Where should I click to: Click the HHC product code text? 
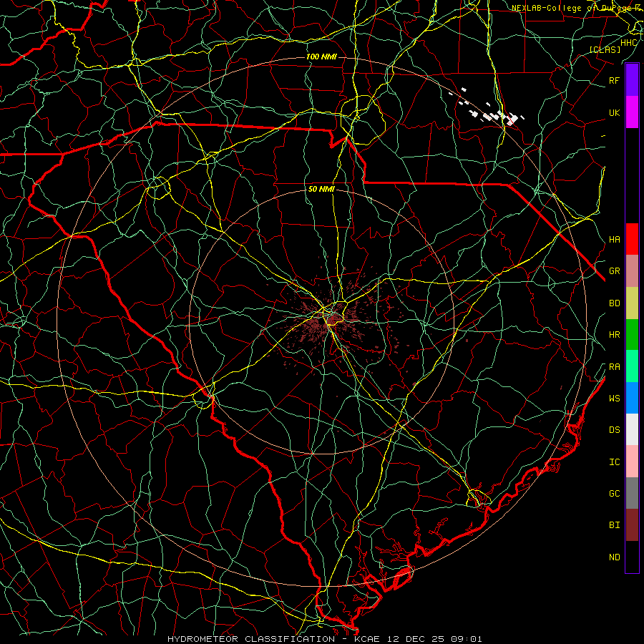628,43
